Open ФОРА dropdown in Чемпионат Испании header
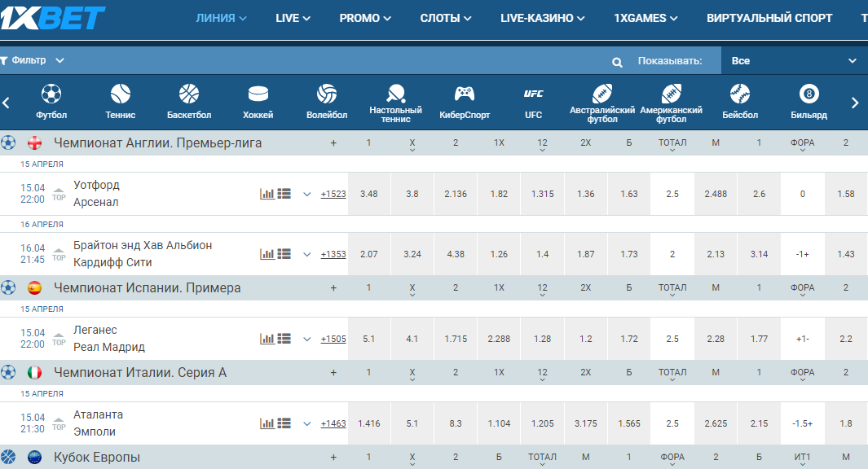This screenshot has width=868, height=469. (803, 290)
